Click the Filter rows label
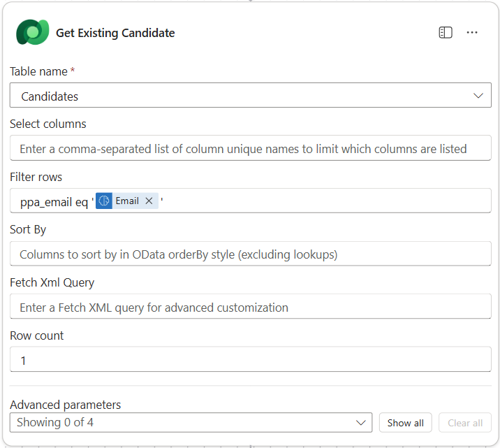The height and width of the screenshot is (448, 500). click(36, 177)
